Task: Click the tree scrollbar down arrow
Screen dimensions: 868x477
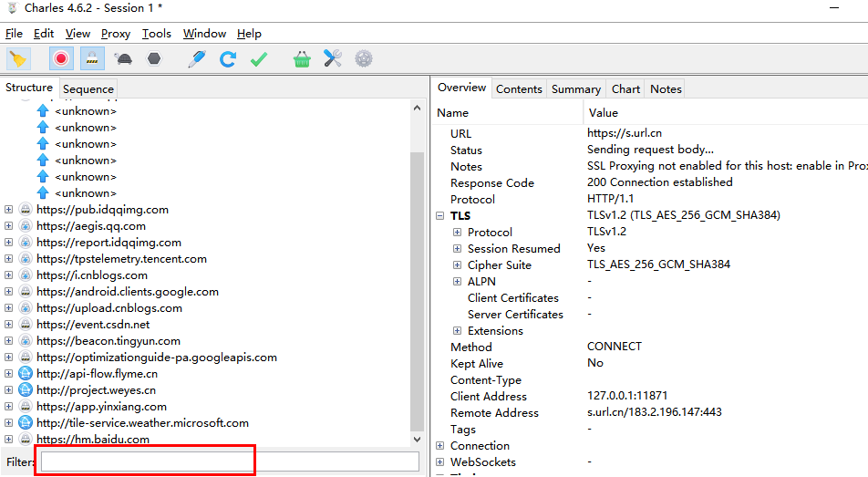Action: [x=418, y=440]
